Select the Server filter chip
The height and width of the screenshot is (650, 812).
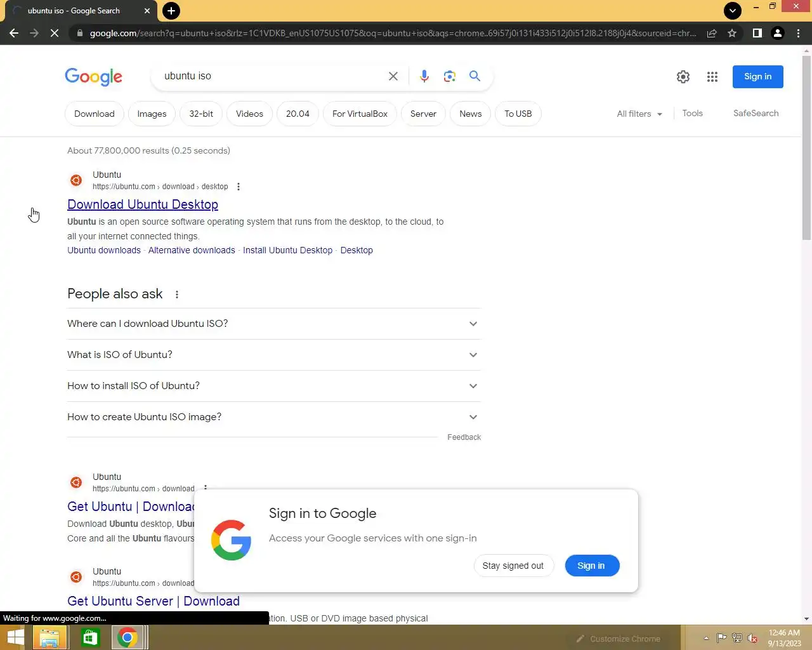coord(423,114)
